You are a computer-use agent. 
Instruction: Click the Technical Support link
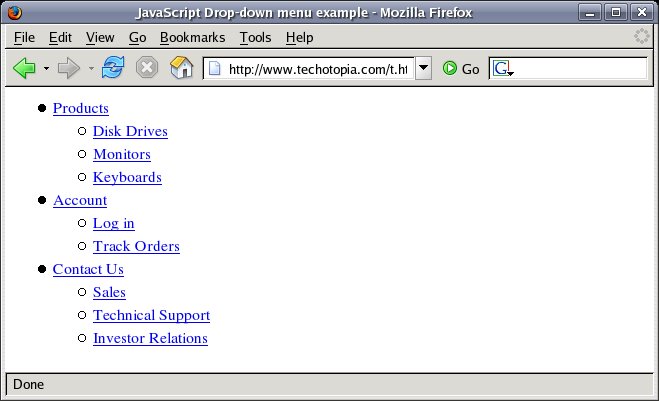[x=151, y=315]
